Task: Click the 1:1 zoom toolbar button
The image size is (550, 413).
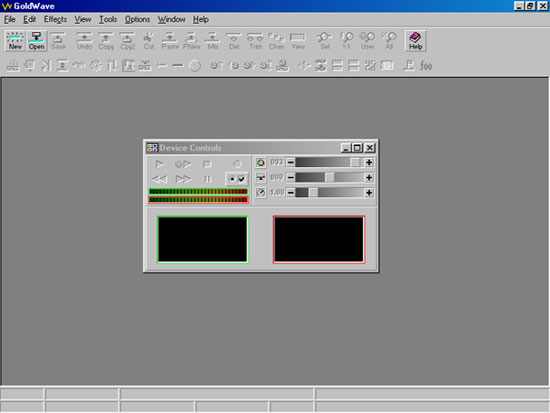Action: click(346, 41)
